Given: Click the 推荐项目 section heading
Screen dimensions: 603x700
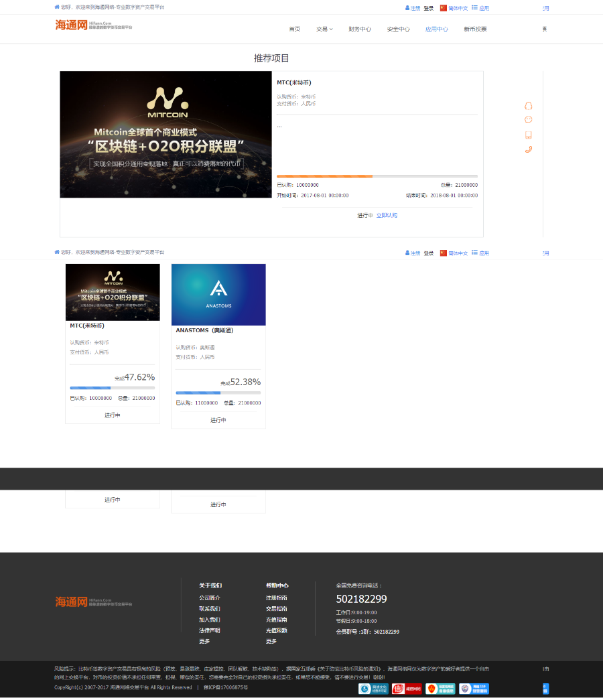Looking at the screenshot, I should (x=271, y=58).
